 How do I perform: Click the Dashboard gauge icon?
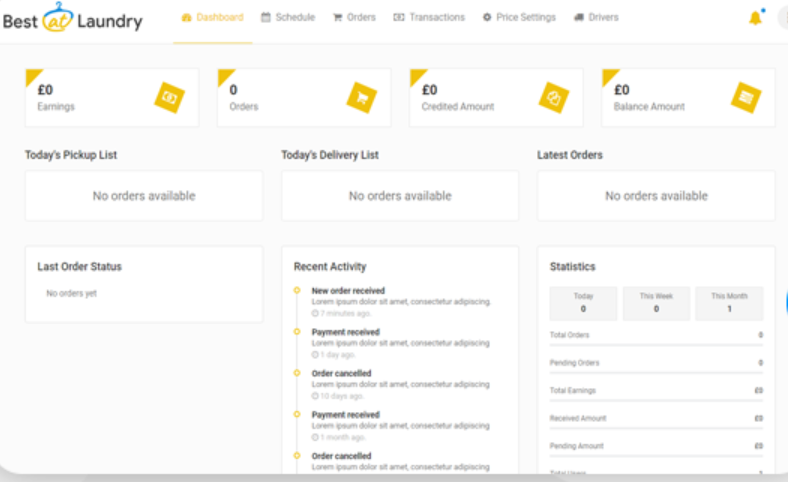[186, 18]
